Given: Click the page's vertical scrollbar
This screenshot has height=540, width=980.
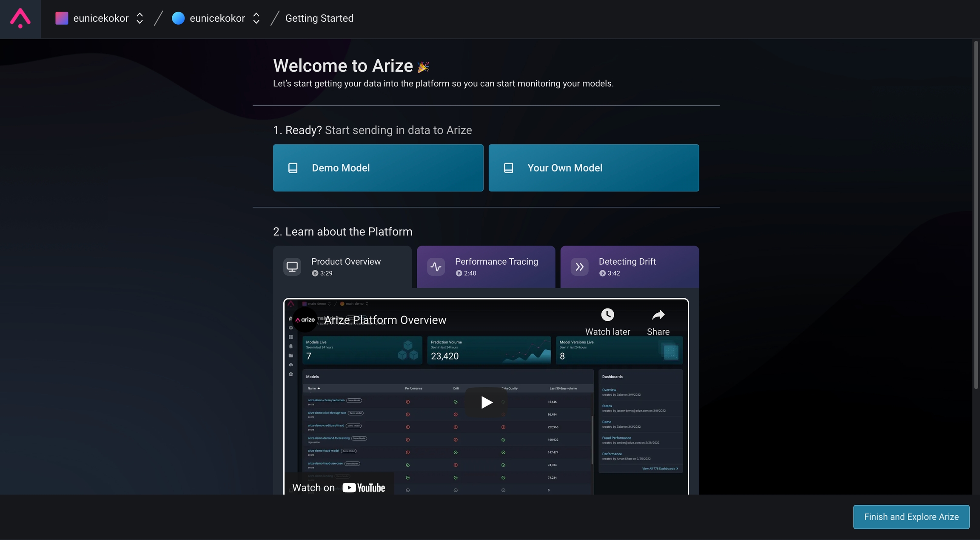Looking at the screenshot, I should click(976, 215).
